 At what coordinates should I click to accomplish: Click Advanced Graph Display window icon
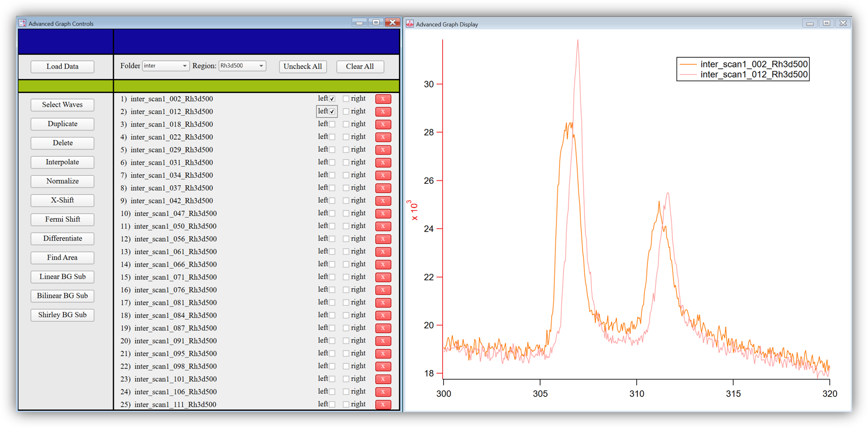click(410, 24)
